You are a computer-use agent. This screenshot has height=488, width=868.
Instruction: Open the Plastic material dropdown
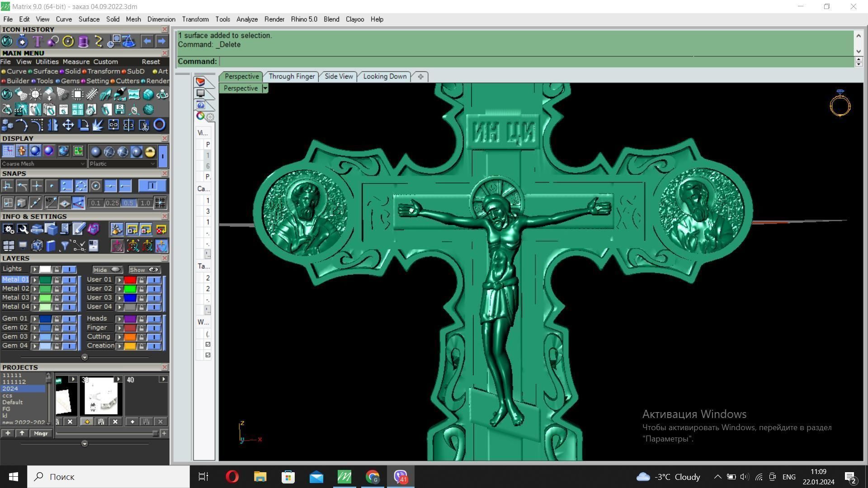pyautogui.click(x=123, y=164)
